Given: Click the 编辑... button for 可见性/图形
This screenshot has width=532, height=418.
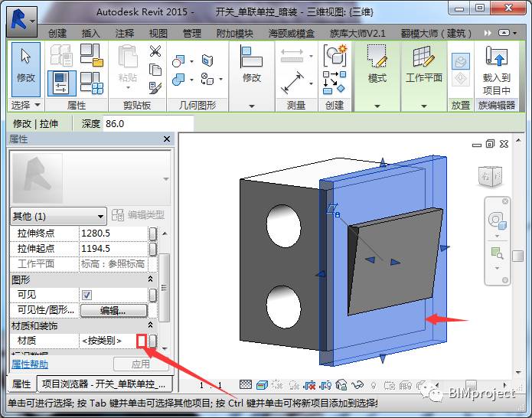Looking at the screenshot, I should coord(113,311).
